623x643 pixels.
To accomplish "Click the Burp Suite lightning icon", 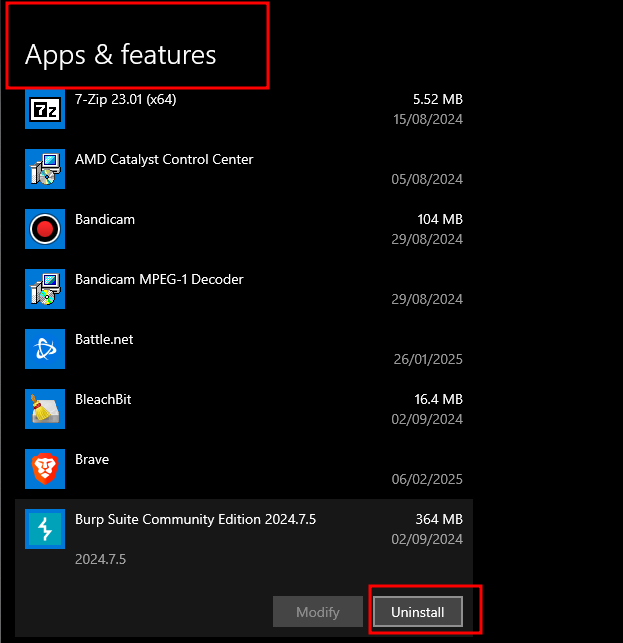I will 45,529.
